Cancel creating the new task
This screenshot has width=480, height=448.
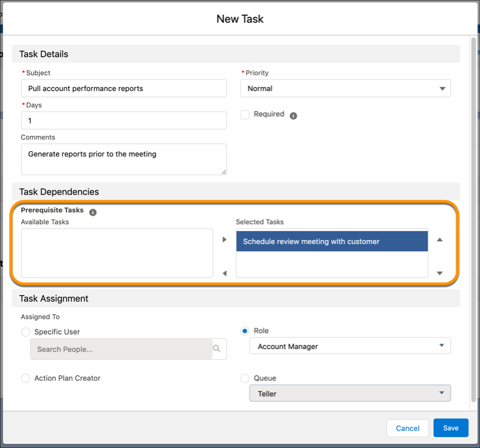(x=407, y=428)
